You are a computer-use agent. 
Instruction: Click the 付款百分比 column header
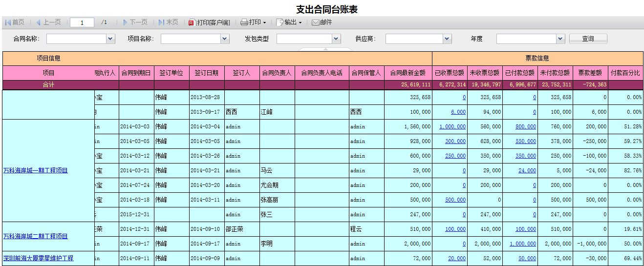pyautogui.click(x=625, y=73)
